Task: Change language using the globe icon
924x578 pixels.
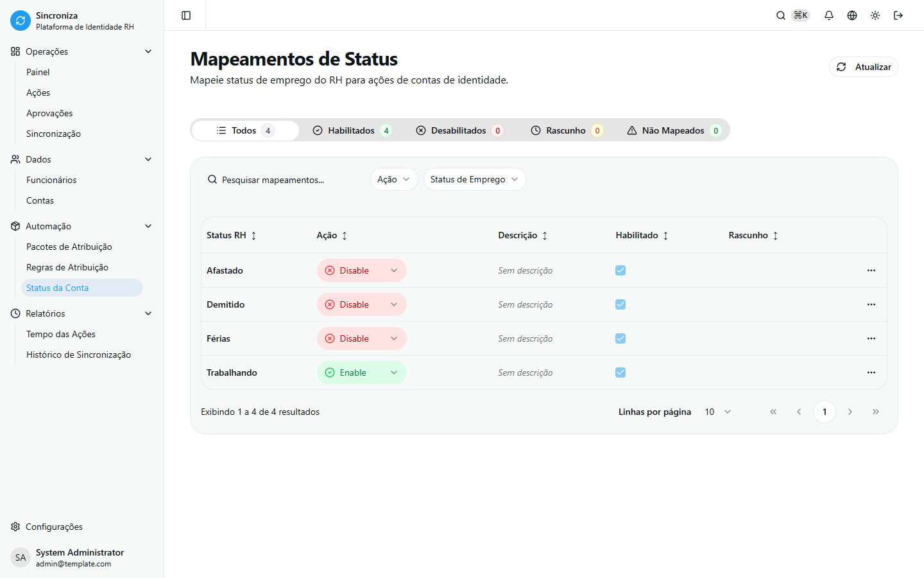Action: 851,15
